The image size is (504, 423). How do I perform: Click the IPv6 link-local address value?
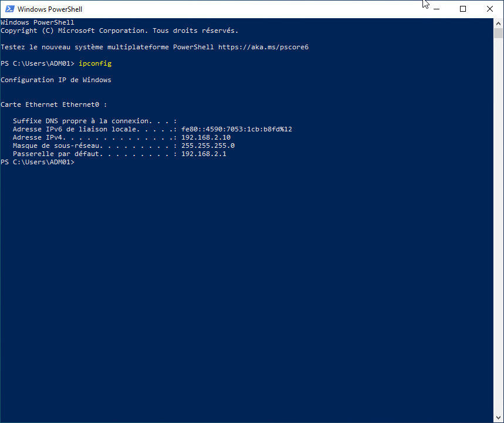(x=236, y=129)
